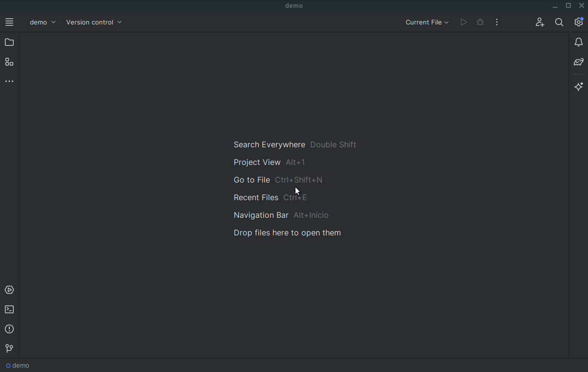
Task: Click the Search Everywhere magnifier icon
Action: coord(559,22)
